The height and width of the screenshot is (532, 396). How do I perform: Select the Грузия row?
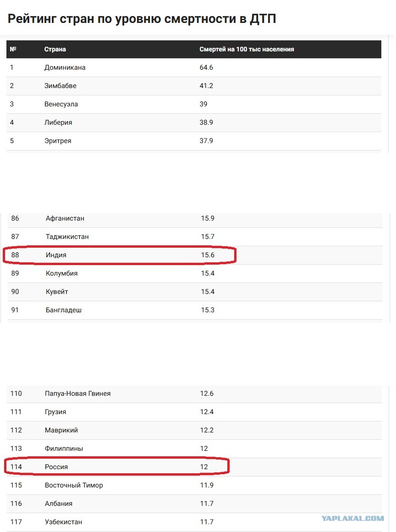click(194, 412)
